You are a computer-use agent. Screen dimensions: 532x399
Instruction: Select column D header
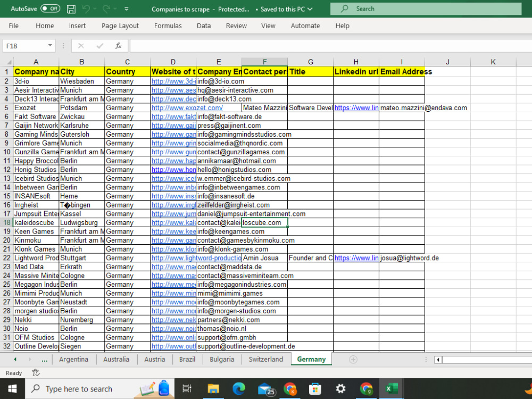(x=173, y=62)
